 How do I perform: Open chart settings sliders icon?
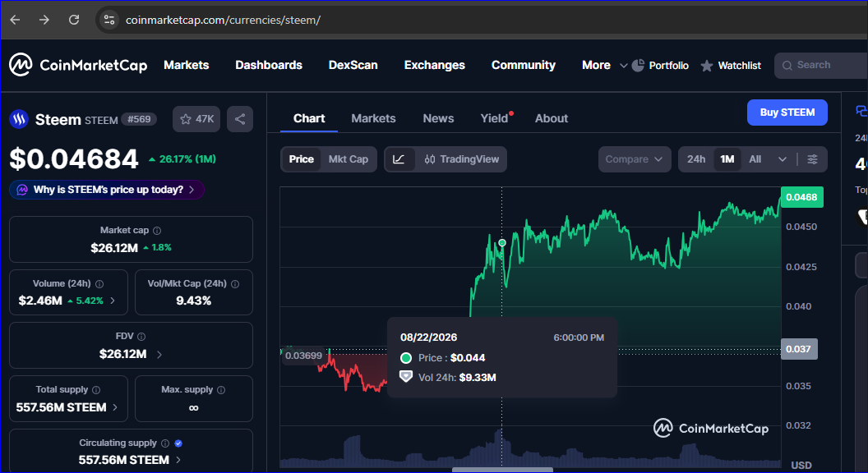[812, 159]
